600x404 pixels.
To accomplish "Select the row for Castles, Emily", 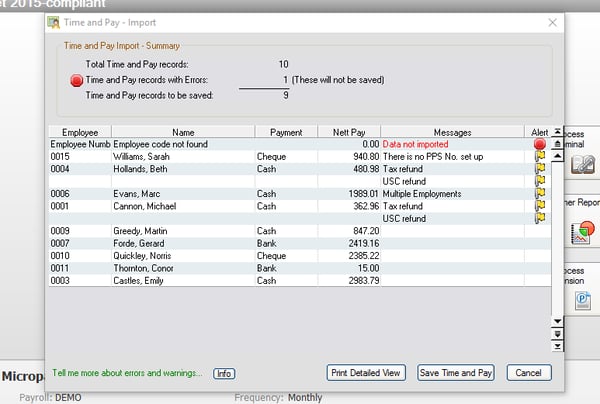I will [x=300, y=280].
